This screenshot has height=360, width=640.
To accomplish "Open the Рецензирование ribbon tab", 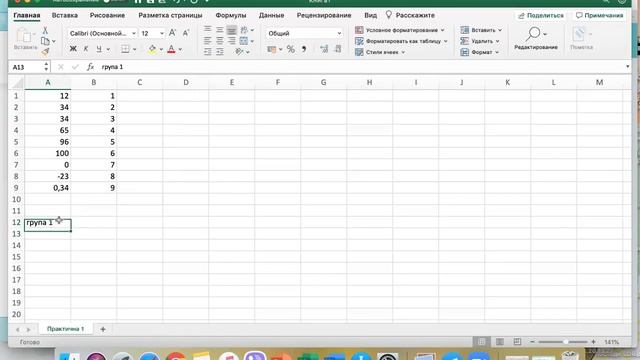I will pos(324,16).
